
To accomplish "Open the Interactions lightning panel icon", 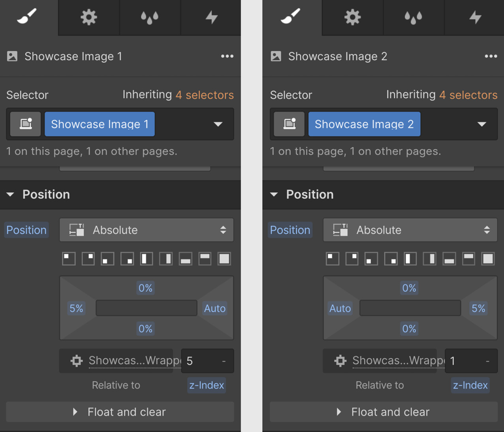I will point(211,17).
